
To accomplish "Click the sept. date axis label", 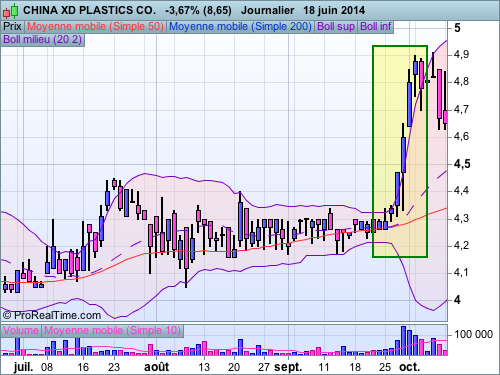I will 288,367.
